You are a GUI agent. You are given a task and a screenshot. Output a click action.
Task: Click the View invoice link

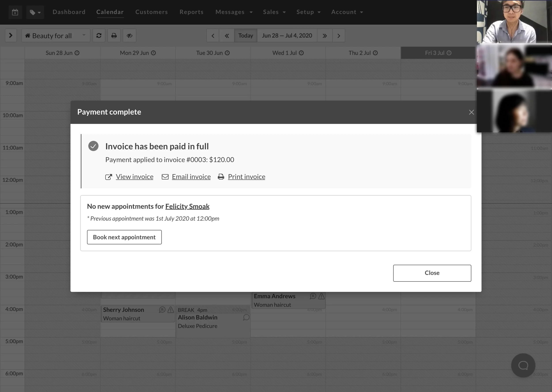tap(134, 177)
